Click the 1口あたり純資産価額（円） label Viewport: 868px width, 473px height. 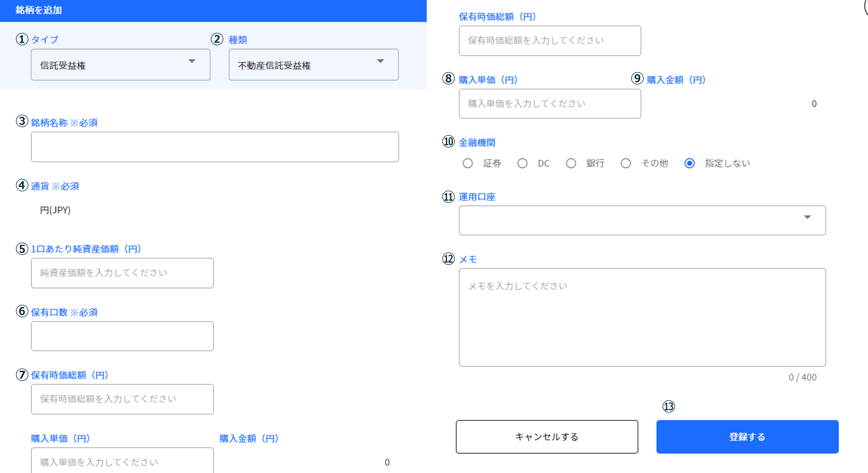pos(86,249)
